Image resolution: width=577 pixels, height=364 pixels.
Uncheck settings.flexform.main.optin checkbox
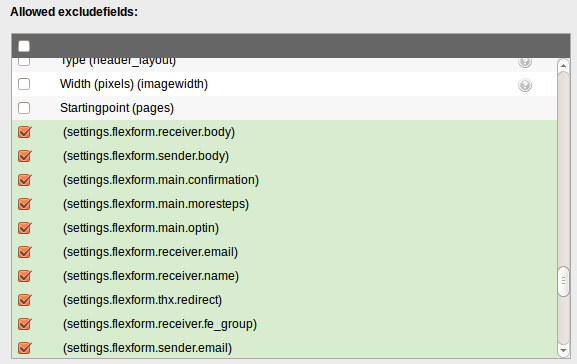pos(25,228)
